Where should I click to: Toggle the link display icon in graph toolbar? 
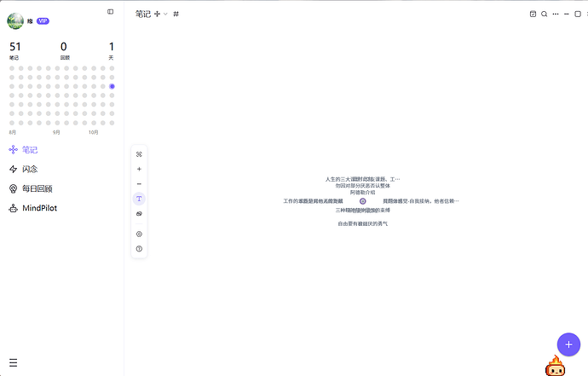click(139, 213)
